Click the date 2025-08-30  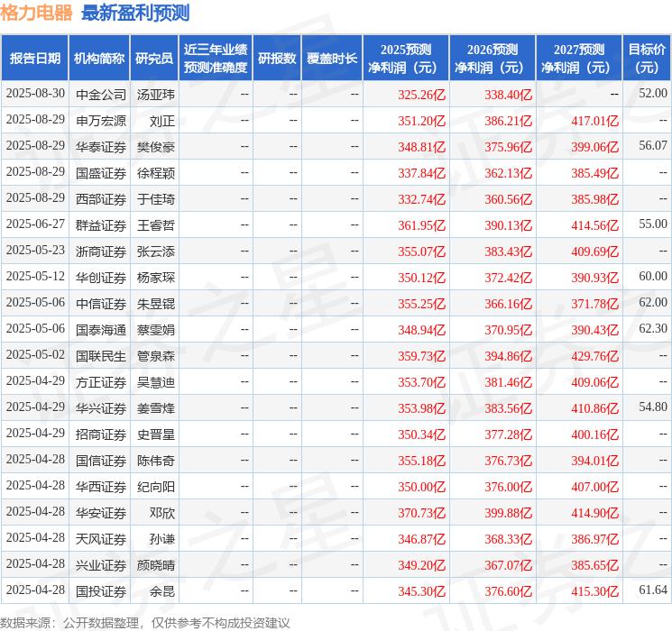click(35, 94)
